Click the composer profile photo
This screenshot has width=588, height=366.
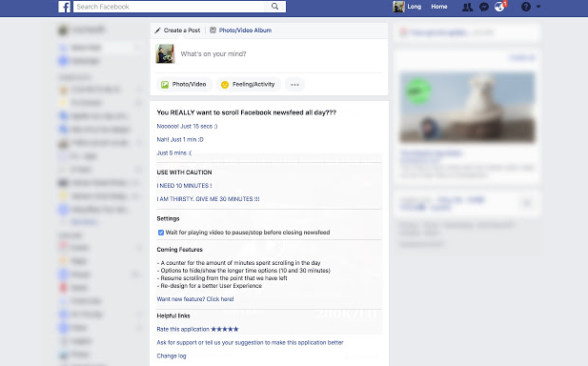[x=166, y=54]
